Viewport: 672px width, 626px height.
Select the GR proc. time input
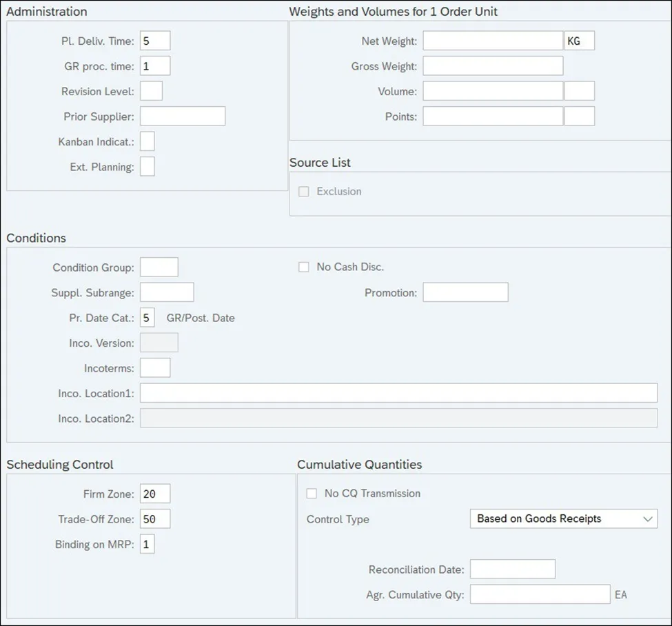tap(154, 66)
